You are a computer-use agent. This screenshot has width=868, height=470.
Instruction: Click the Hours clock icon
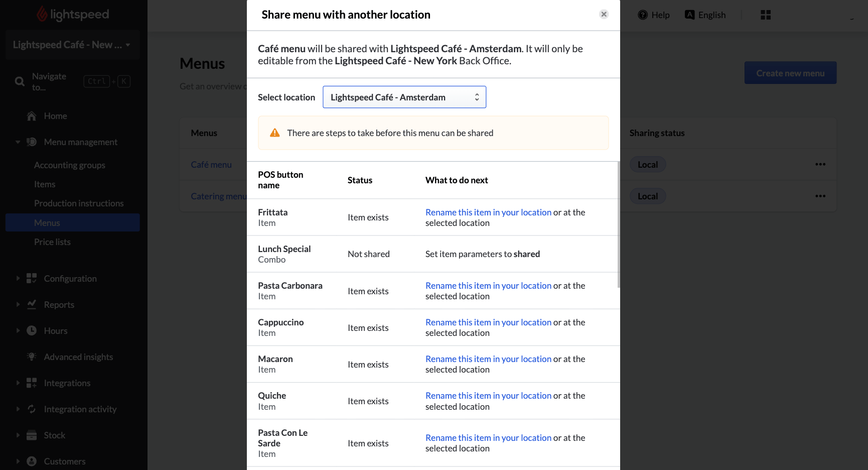[x=32, y=331]
